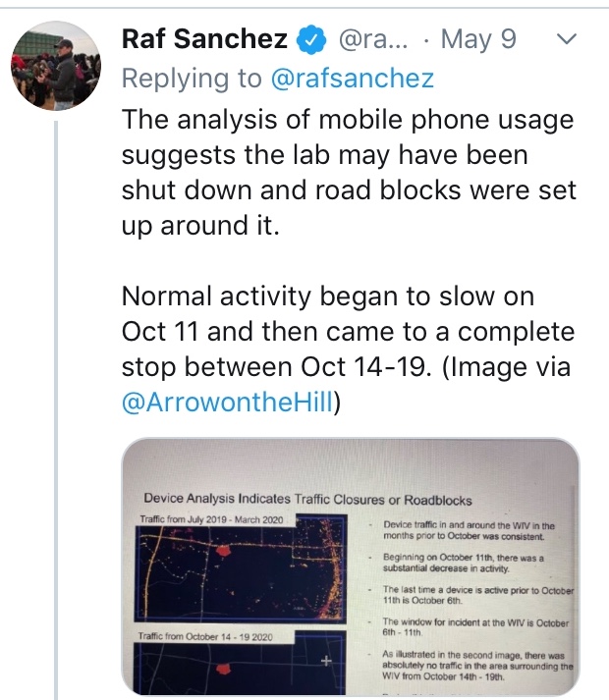The width and height of the screenshot is (609, 700).
Task: Open the truncated @ra... handle
Action: click(x=373, y=39)
